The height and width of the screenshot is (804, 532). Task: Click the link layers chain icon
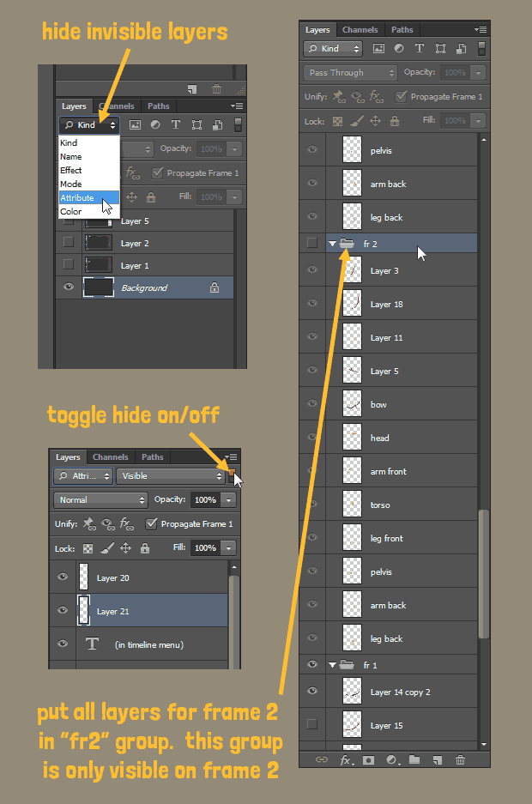coord(322,759)
